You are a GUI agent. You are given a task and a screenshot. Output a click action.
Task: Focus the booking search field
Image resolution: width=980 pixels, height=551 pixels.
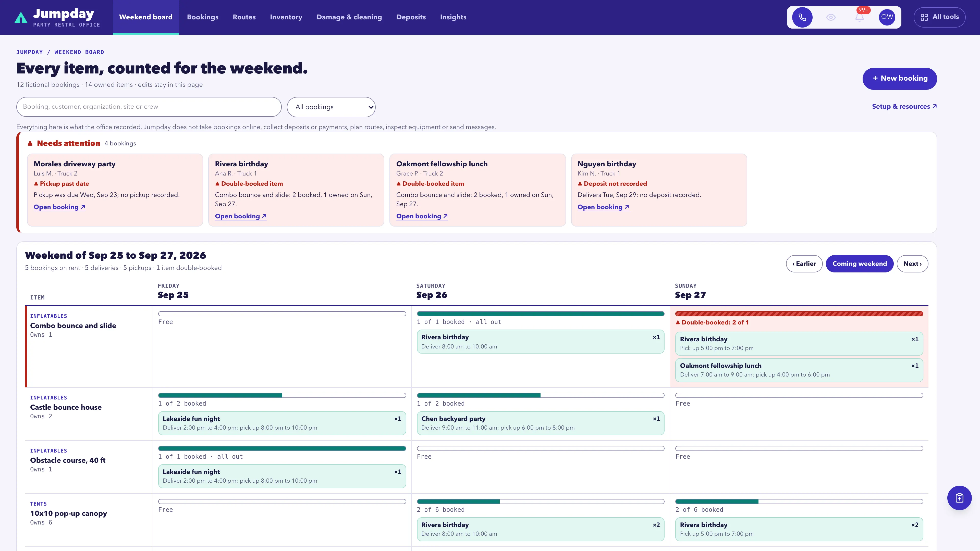[149, 107]
